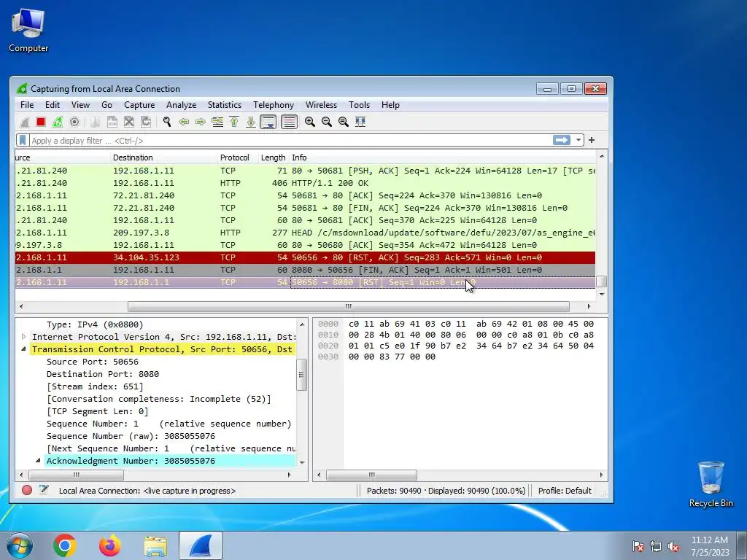Image resolution: width=747 pixels, height=560 pixels.
Task: Select the 8080 → 50656 FIN, ACK packet
Action: pos(305,270)
